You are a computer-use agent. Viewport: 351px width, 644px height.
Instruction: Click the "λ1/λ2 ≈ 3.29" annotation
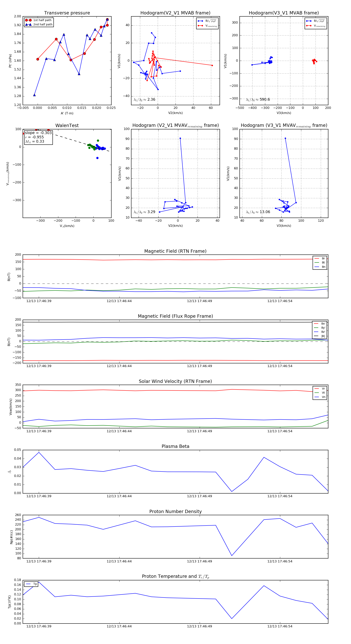(x=144, y=212)
